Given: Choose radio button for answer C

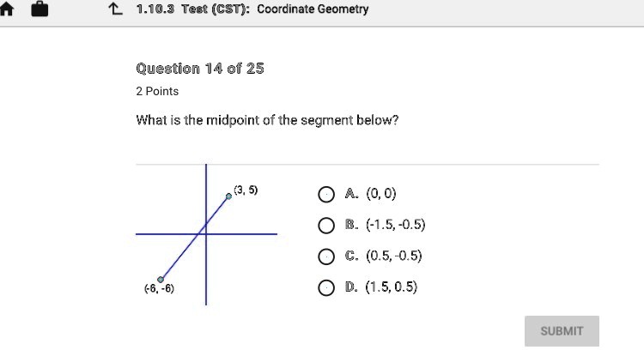Looking at the screenshot, I should tap(326, 256).
